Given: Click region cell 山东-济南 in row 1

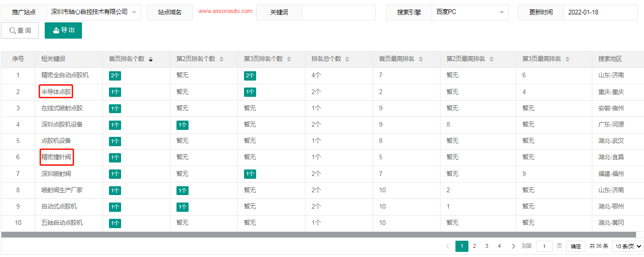Looking at the screenshot, I should coord(611,75).
